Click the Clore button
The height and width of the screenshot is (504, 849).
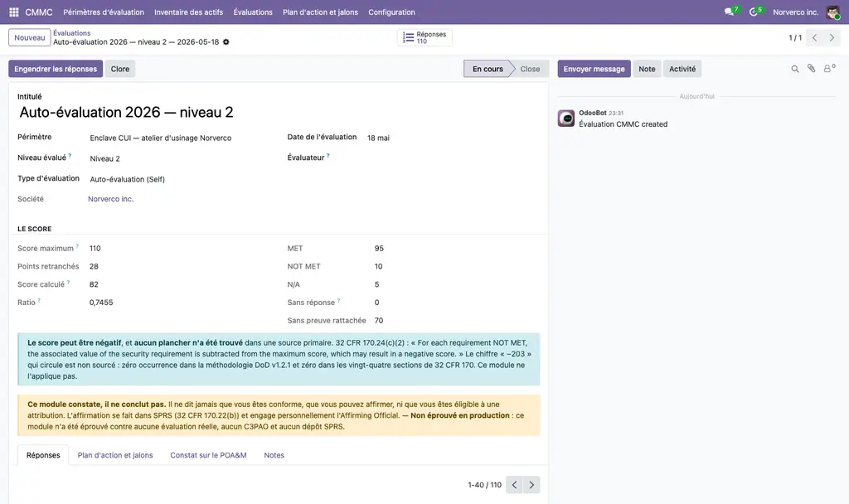pyautogui.click(x=120, y=69)
